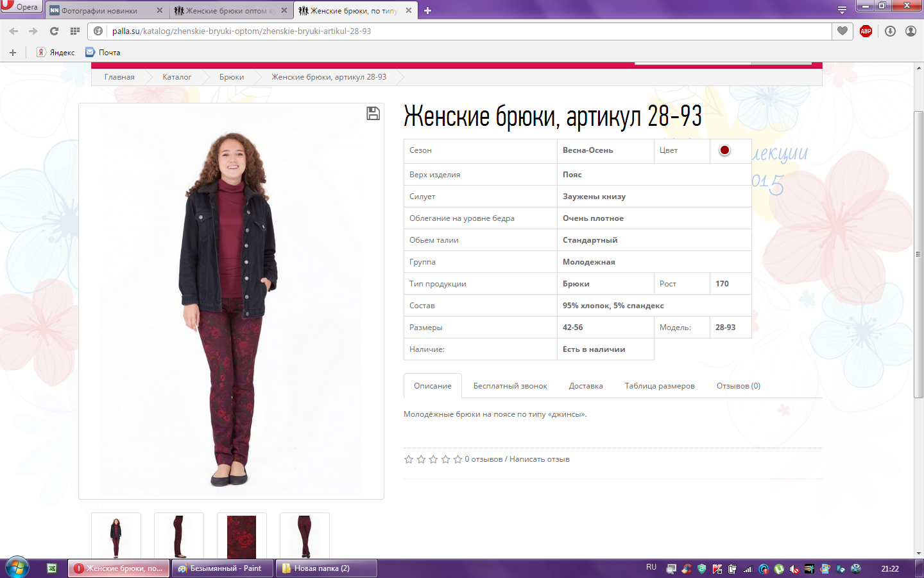Go back to the previous page
Screen dimensions: 924x578
13,31
